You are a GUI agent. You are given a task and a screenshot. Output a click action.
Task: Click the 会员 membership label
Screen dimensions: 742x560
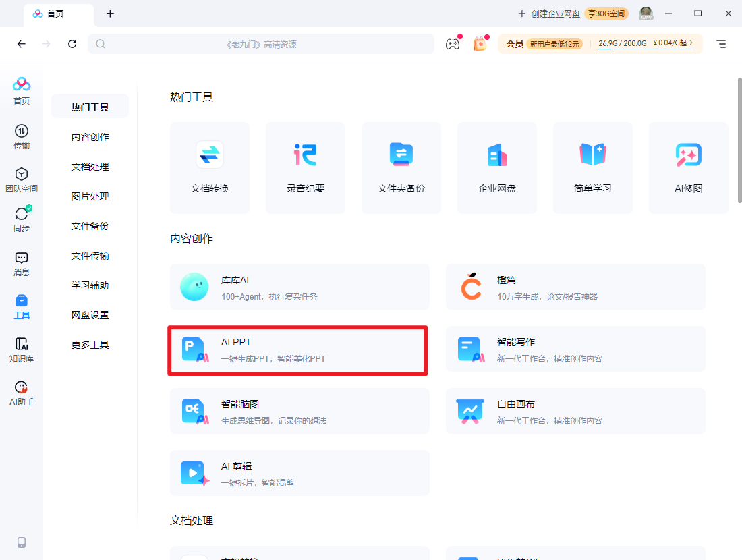pos(515,44)
